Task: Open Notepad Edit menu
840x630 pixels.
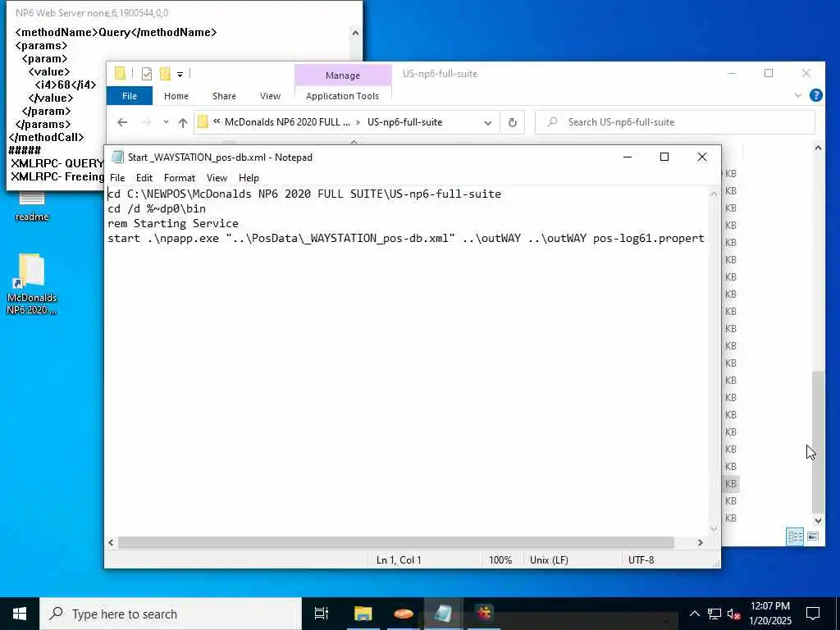Action: [x=144, y=178]
